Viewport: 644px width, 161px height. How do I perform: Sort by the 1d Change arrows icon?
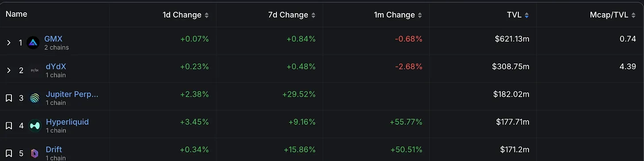(x=206, y=15)
